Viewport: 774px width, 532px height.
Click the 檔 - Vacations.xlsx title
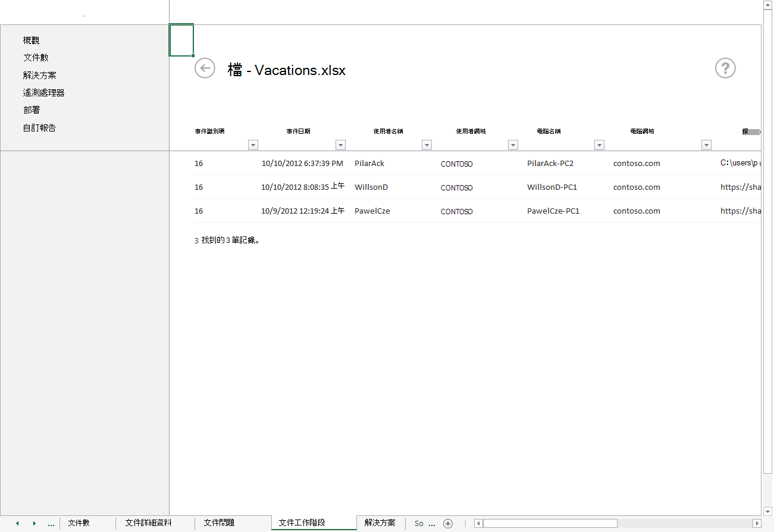point(286,70)
